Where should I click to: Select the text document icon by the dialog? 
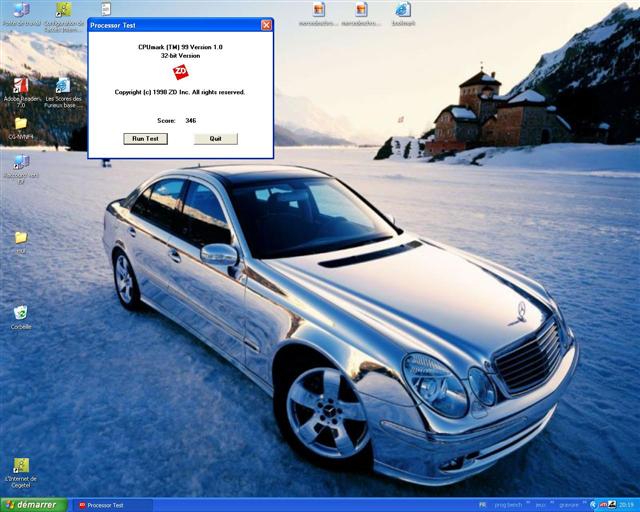(106, 9)
